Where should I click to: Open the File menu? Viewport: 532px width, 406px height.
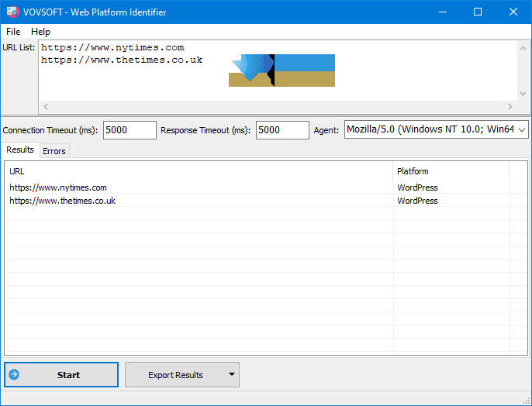(x=13, y=32)
